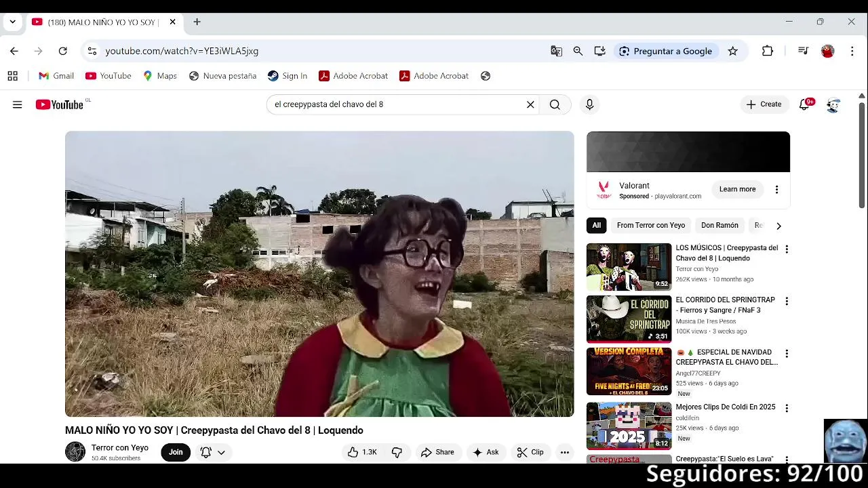Start voice search with microphone

click(589, 104)
